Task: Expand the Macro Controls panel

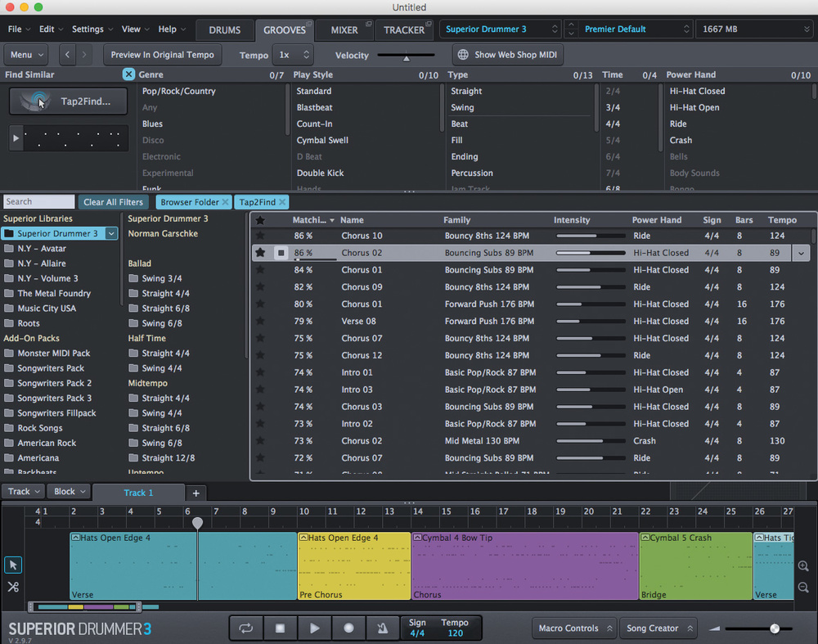Action: [x=574, y=628]
